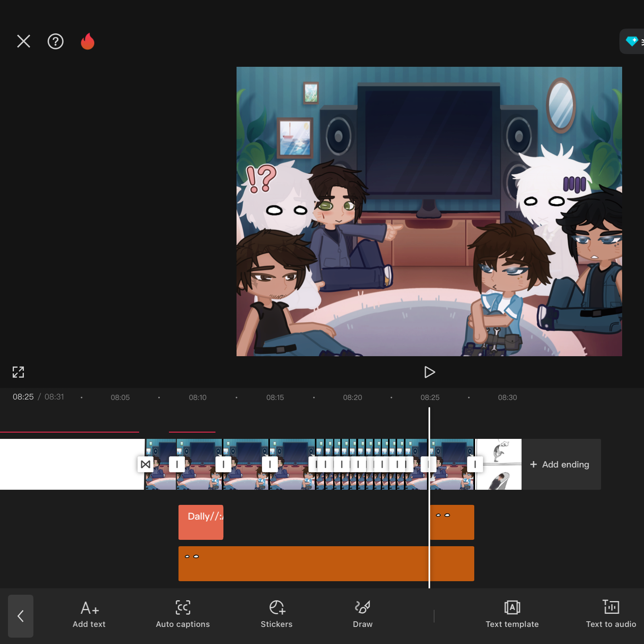Screen dimensions: 644x644
Task: Close the editor with the X icon
Action: [23, 41]
